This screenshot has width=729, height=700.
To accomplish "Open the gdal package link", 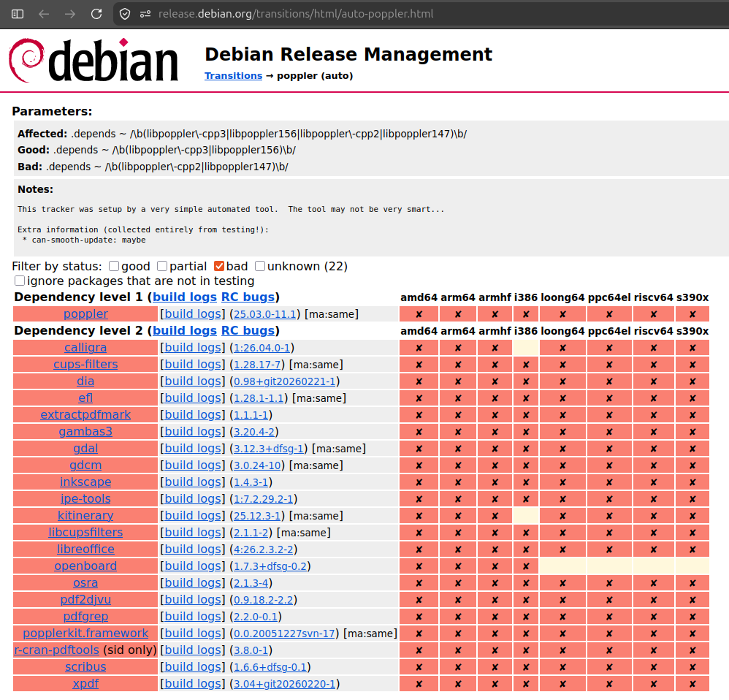I will point(85,449).
